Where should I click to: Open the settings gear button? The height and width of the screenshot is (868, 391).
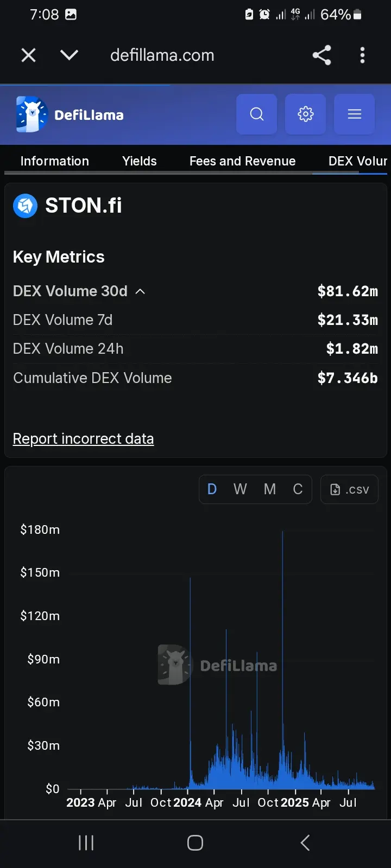click(306, 114)
